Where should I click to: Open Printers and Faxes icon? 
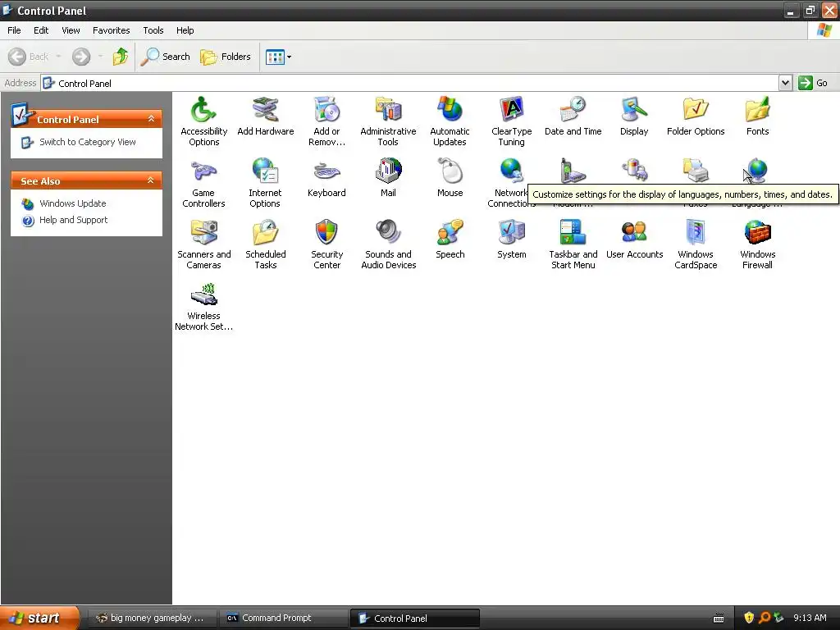click(x=696, y=171)
